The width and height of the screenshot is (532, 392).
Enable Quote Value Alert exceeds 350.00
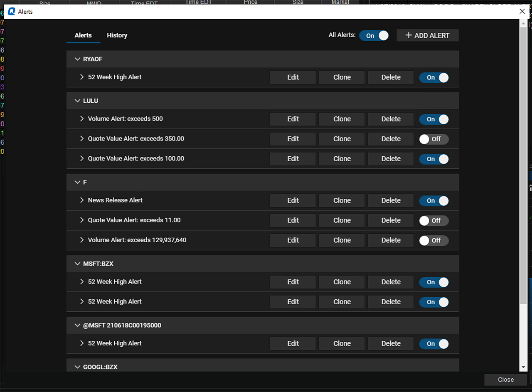pyautogui.click(x=434, y=139)
